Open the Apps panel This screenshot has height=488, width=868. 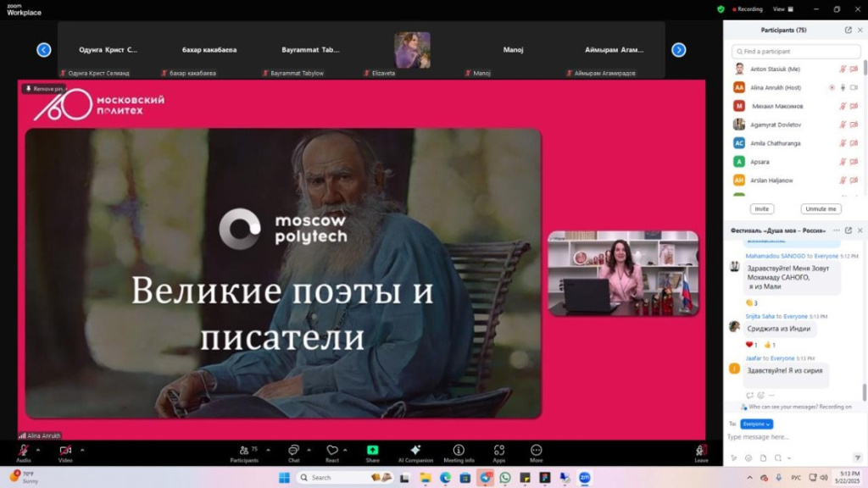point(498,453)
